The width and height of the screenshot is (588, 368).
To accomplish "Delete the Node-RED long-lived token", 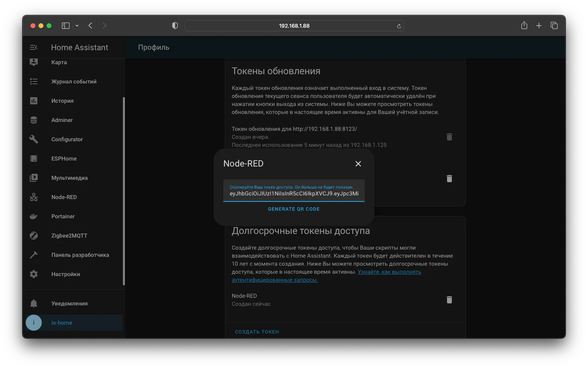I will [449, 300].
